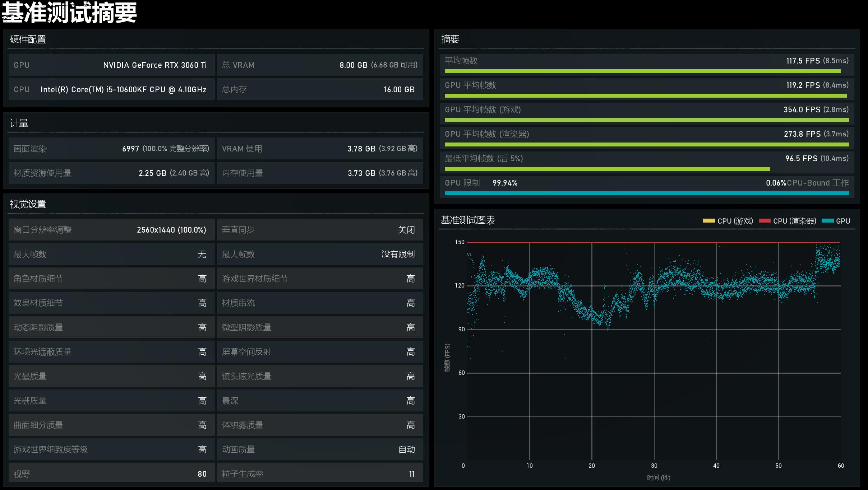
Task: Click the 最低平均帧数 (后 5%) row
Action: (646, 162)
